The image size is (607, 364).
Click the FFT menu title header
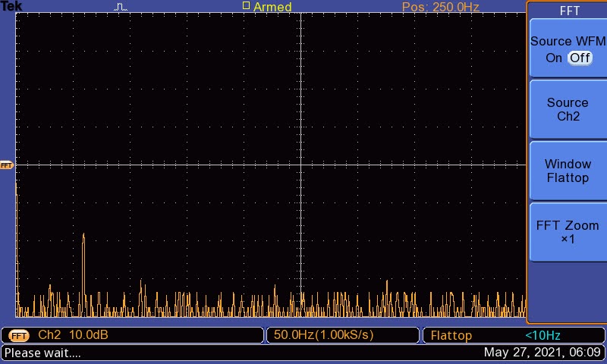coord(568,11)
